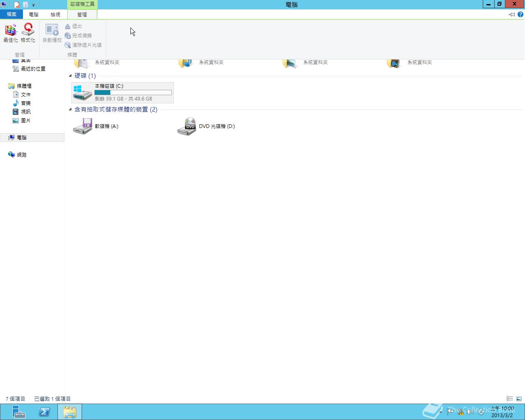Open the Action Center flag icon
The width and height of the screenshot is (525, 420).
tap(450, 412)
